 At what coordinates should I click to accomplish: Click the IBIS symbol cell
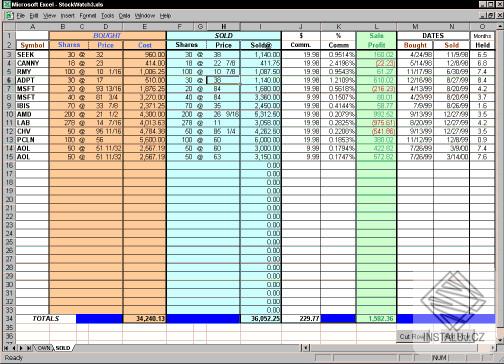coord(32,106)
